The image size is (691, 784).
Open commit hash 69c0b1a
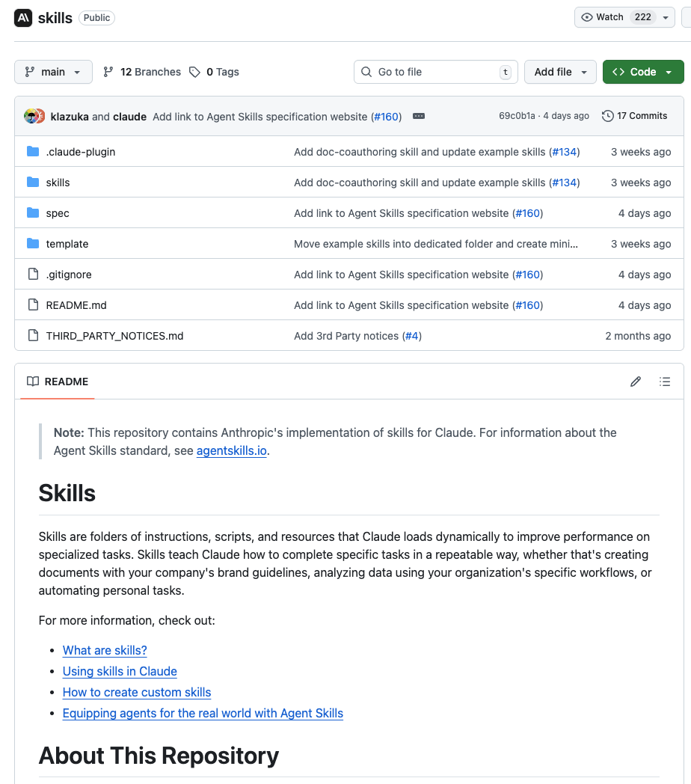[517, 116]
